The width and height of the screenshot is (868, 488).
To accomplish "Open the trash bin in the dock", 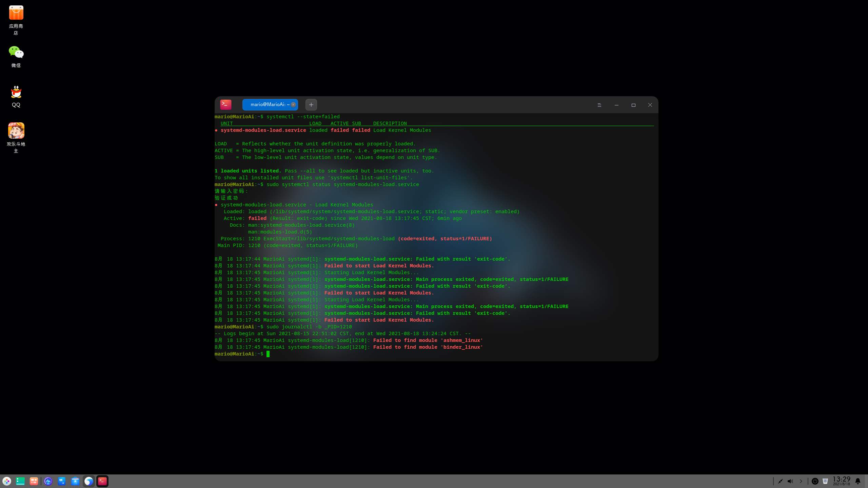I will 825,481.
